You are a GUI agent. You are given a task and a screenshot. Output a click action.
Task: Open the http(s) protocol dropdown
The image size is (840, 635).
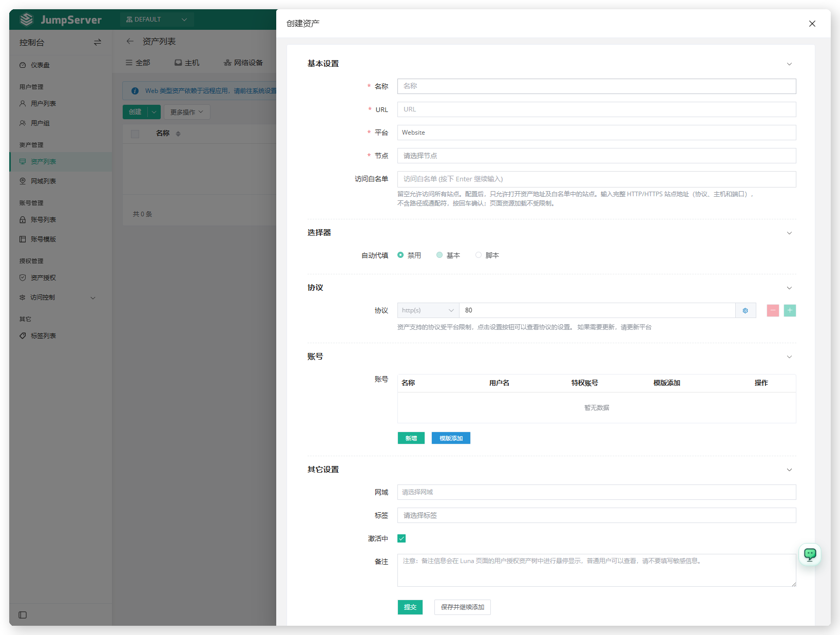(x=428, y=310)
